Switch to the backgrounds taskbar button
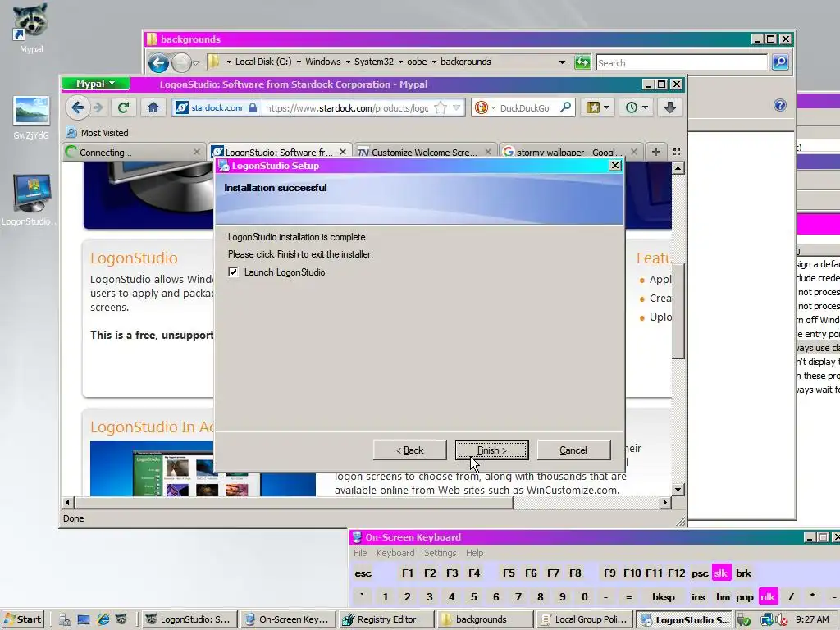Screen dimensions: 840x630 (485, 619)
